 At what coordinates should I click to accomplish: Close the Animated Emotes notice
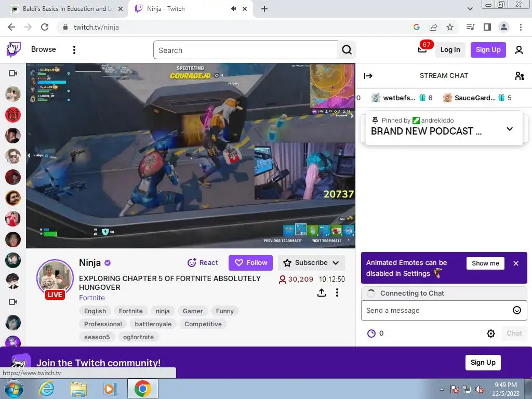click(516, 263)
